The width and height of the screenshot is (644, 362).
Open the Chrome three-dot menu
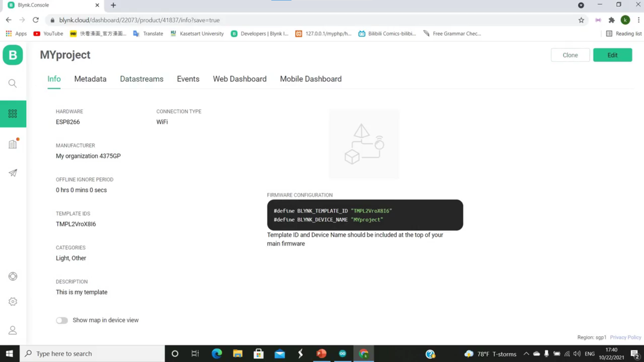click(639, 20)
